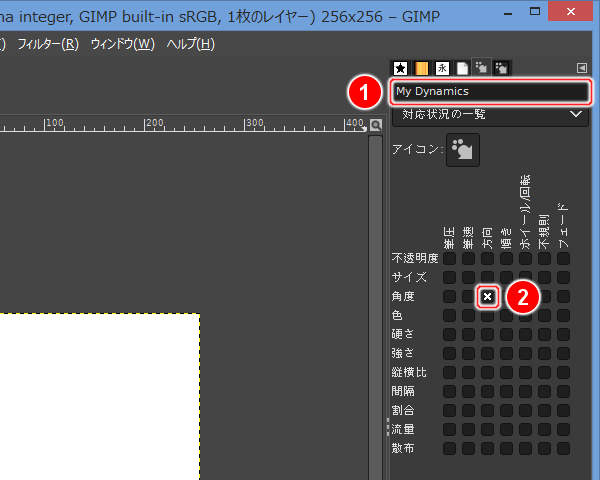Open the panel tab menu arrow
Screen dimensions: 600x480
click(582, 68)
